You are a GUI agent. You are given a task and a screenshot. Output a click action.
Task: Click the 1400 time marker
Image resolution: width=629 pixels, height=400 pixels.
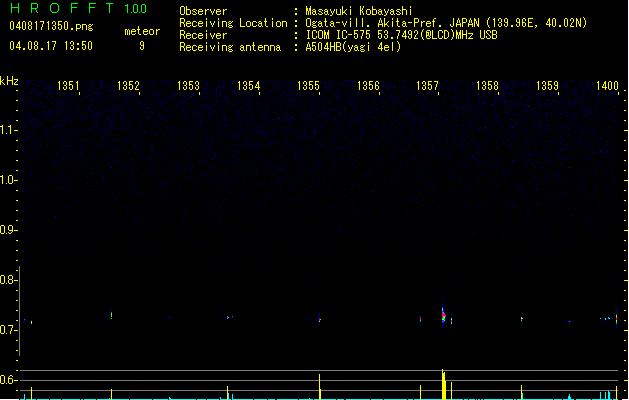point(607,85)
